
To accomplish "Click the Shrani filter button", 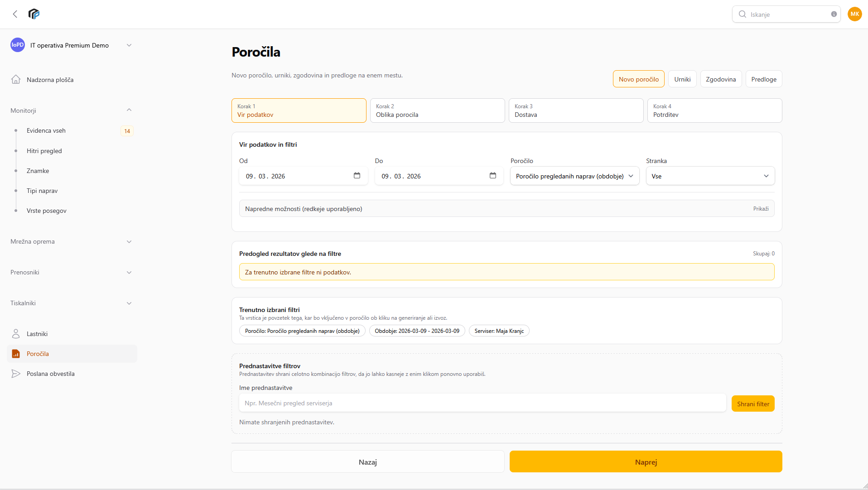I will tap(752, 404).
